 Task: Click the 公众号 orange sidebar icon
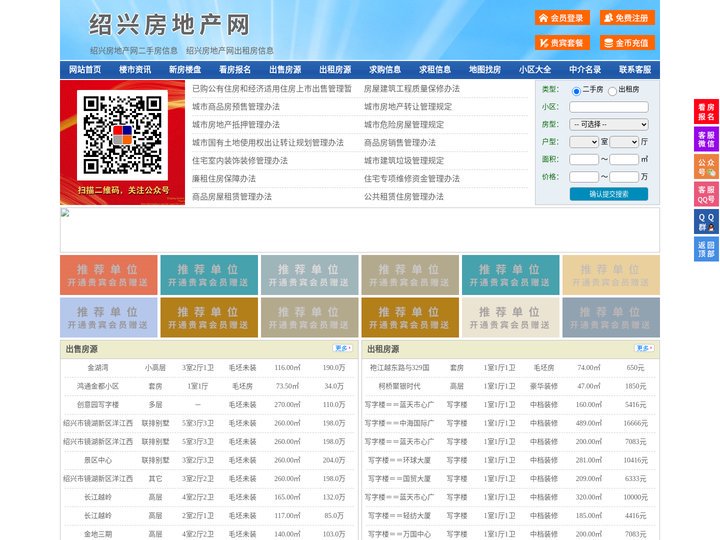tap(706, 167)
